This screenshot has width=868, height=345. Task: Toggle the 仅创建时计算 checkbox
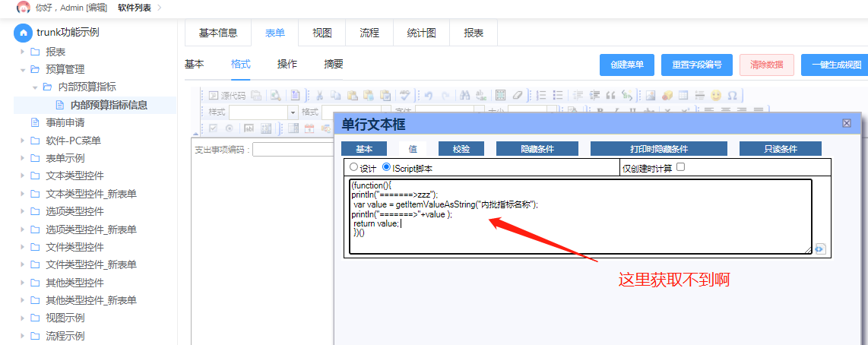681,166
